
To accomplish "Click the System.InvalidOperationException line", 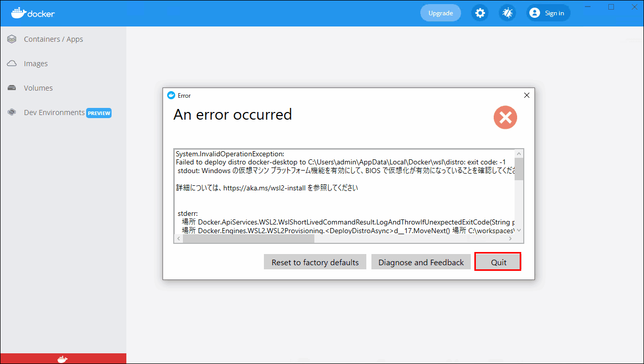I will click(x=230, y=154).
